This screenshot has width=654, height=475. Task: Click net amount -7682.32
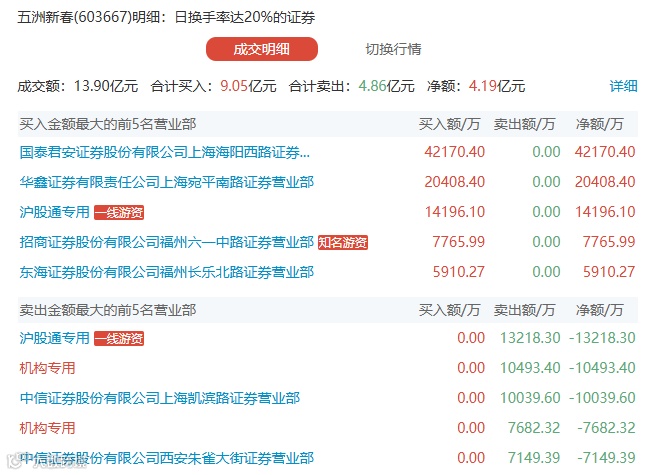point(606,428)
